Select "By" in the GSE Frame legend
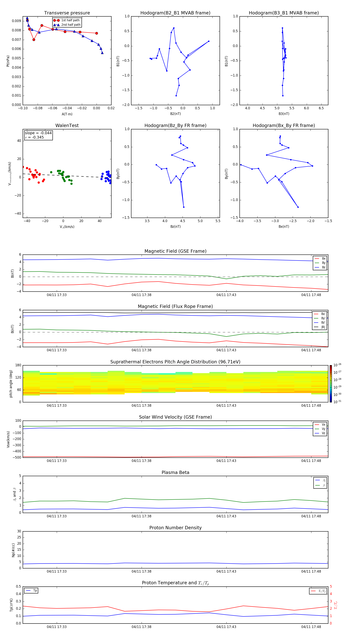This screenshot has height=644, width=351. coord(320,263)
